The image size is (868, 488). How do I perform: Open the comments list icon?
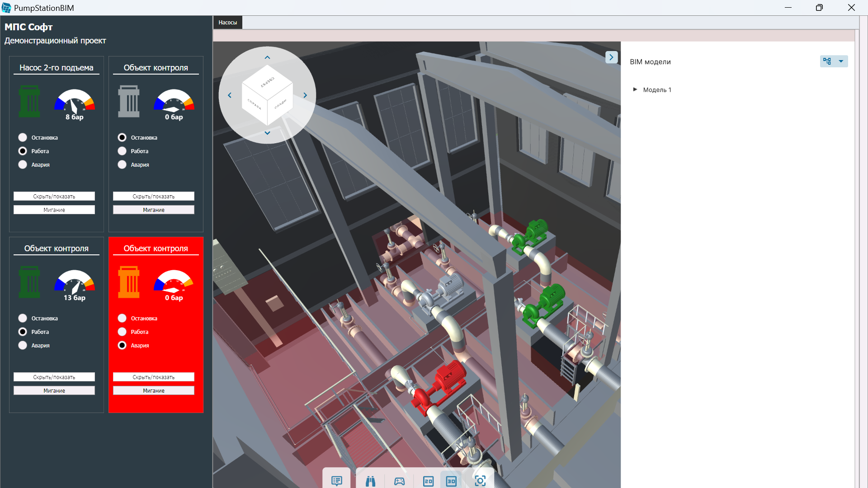click(x=337, y=481)
